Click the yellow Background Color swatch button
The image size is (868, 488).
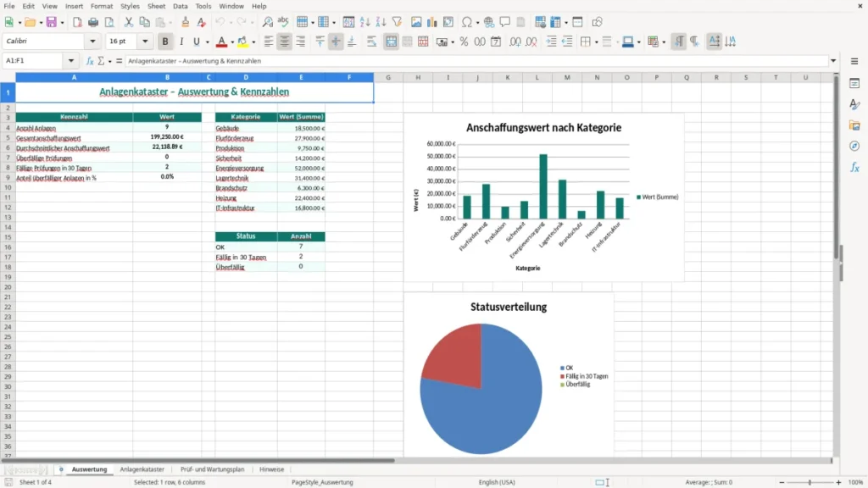click(242, 42)
